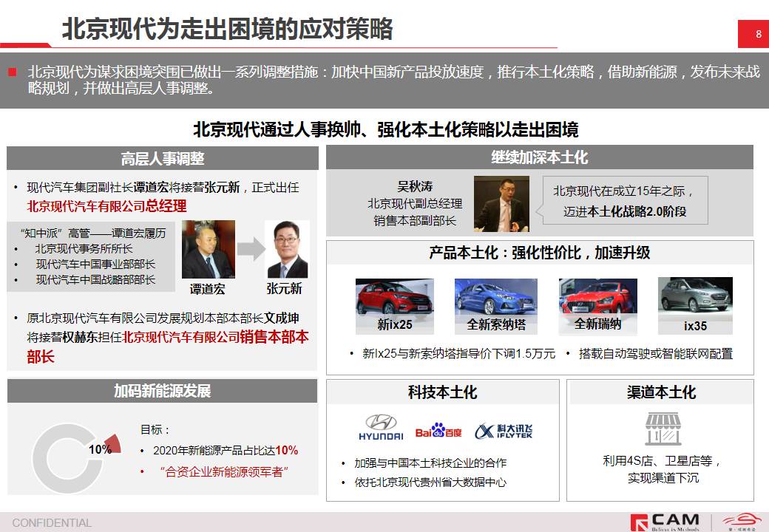
Task: Select the bullet 加强与中国本土科技企业的合作
Action: click(430, 463)
